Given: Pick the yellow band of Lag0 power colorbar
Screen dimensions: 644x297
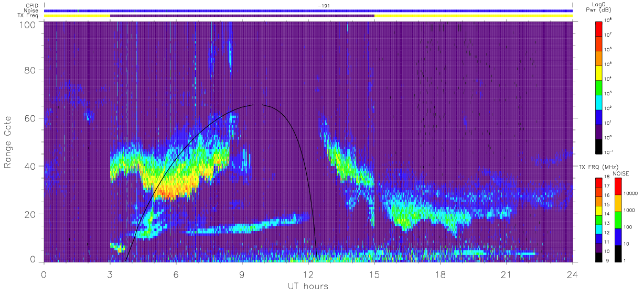Looking at the screenshot, I should tap(599, 72).
